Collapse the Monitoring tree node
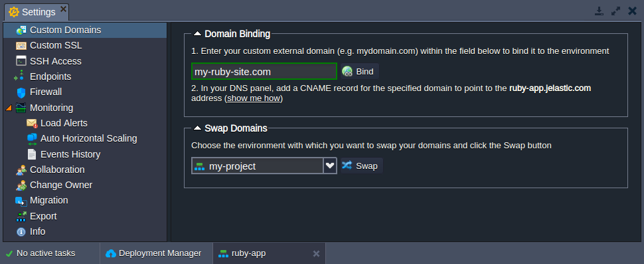 click(9, 108)
